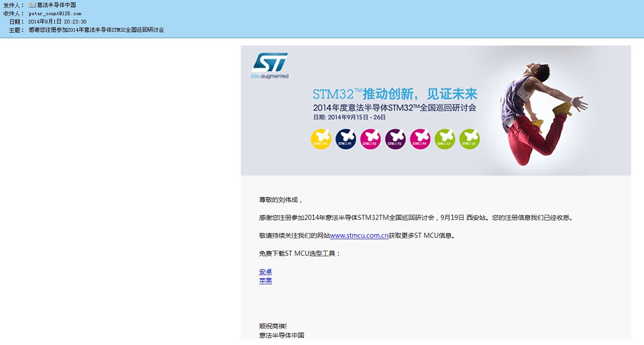Click the yellow STM32 F0 butterfly badge
The image size is (644, 345).
pyautogui.click(x=321, y=138)
